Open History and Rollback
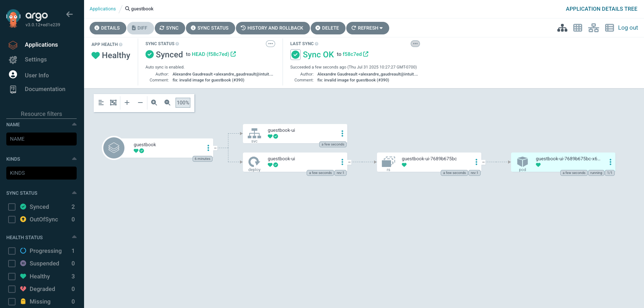The width and height of the screenshot is (644, 308). point(273,28)
